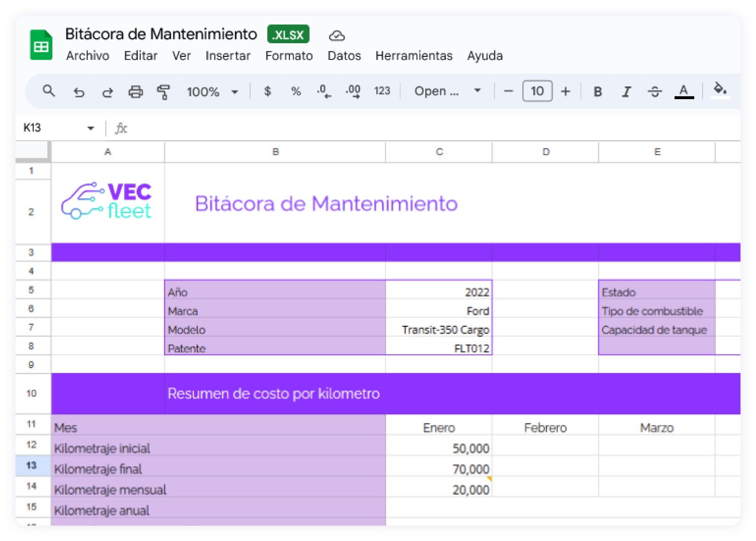Open the Editar menu
Viewport: 756px width, 541px height.
click(x=140, y=56)
